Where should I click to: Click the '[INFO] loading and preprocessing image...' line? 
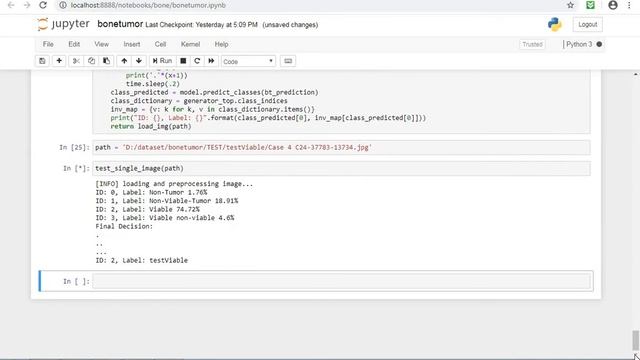pos(174,184)
